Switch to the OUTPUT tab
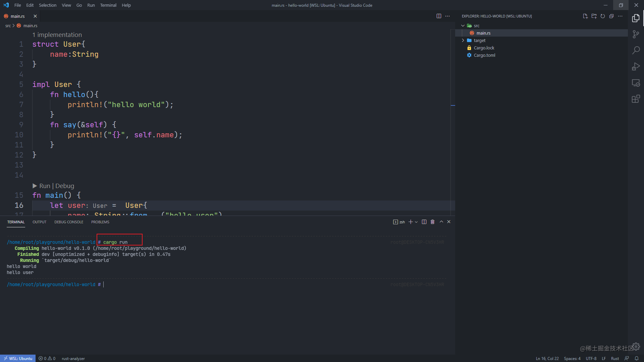This screenshot has width=644, height=362. [x=39, y=222]
